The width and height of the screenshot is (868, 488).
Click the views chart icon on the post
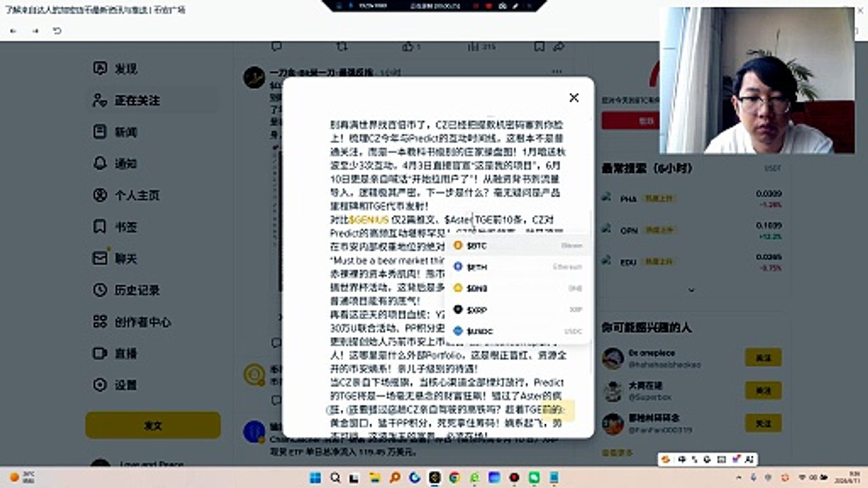472,46
